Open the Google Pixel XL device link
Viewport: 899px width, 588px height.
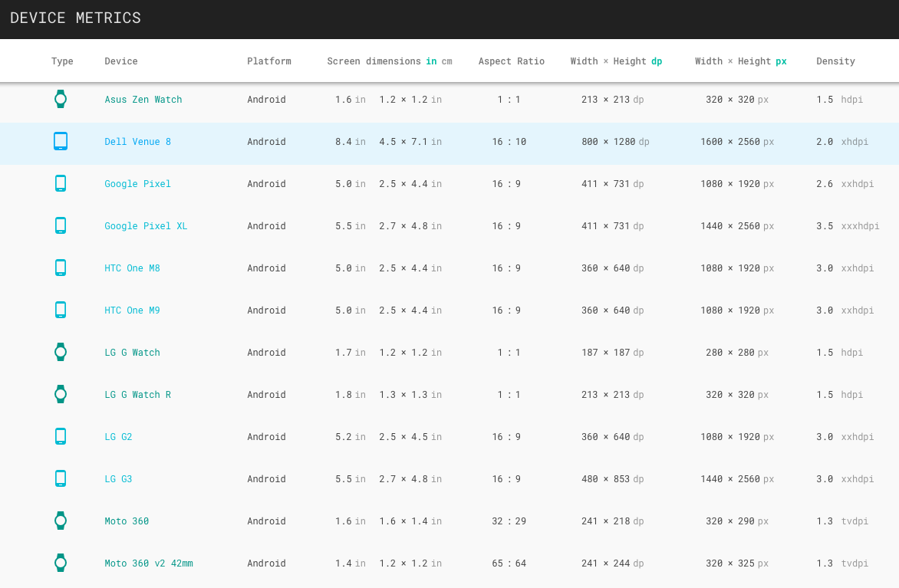tap(146, 226)
